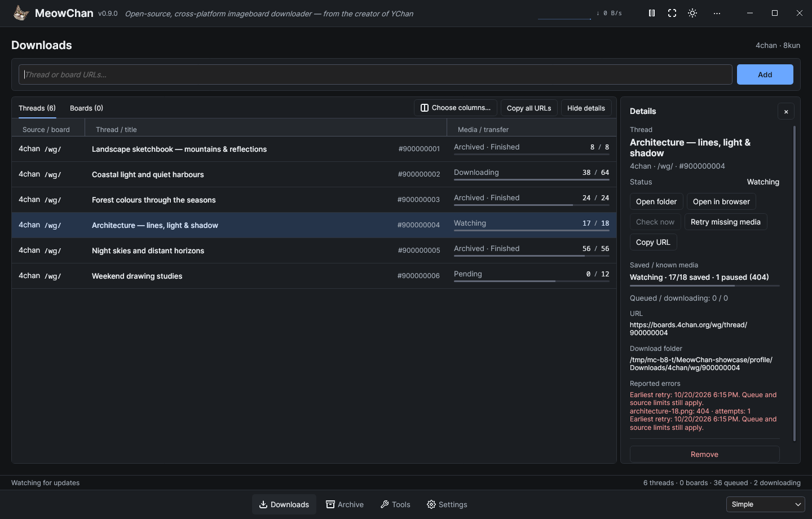This screenshot has height=519, width=812.
Task: Open the three-dot more options menu
Action: coord(717,13)
